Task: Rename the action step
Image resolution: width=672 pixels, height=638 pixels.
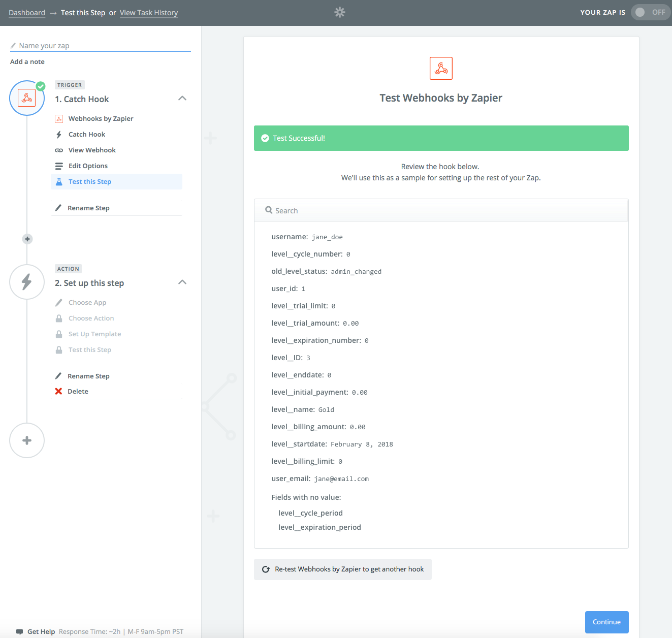Action: 88,376
